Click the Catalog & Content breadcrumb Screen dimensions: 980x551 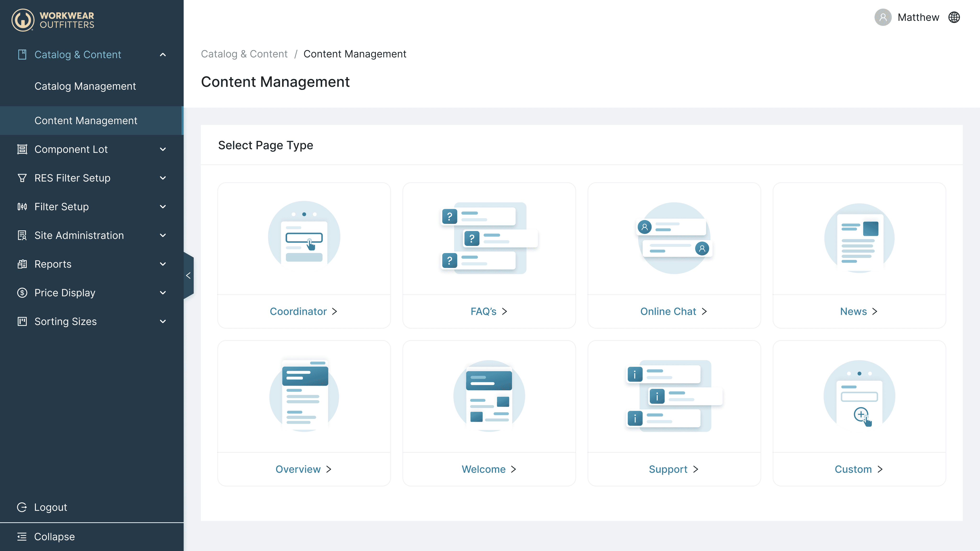(244, 54)
